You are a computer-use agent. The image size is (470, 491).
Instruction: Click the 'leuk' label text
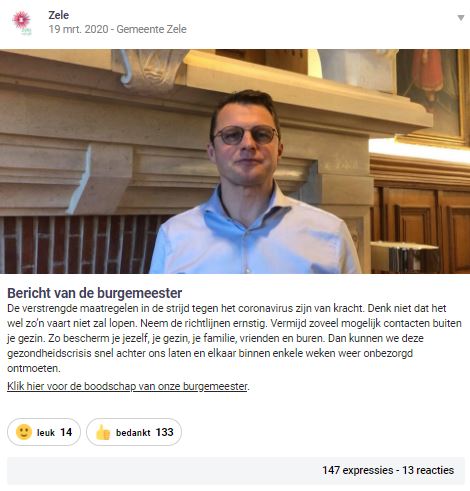[46, 433]
